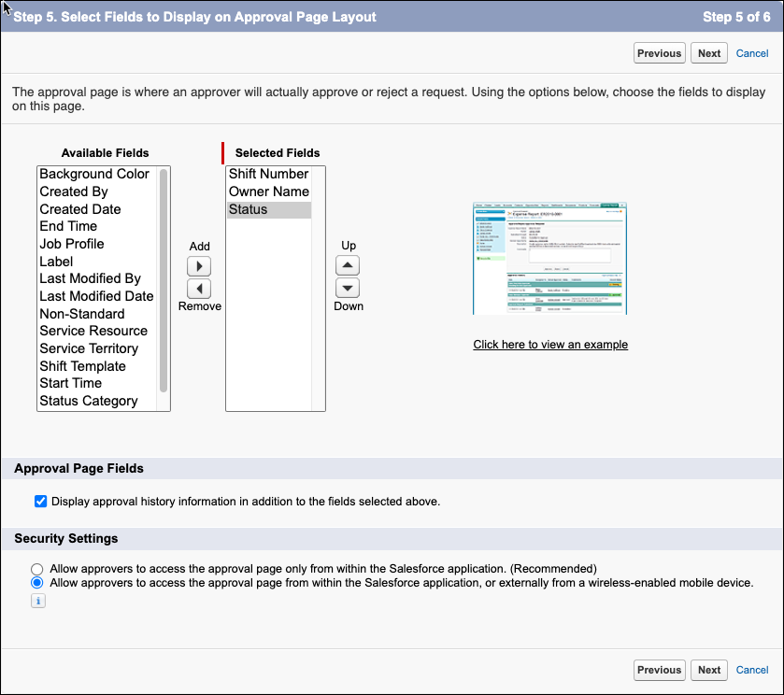Viewport: 784px width, 695px height.
Task: Select 'Last Modified By' in Available Fields
Action: [97, 278]
